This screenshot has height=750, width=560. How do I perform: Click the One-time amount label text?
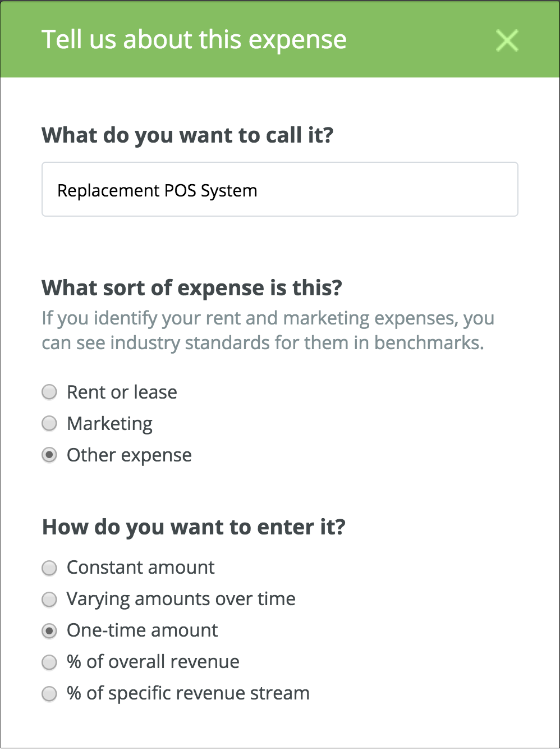pos(142,631)
